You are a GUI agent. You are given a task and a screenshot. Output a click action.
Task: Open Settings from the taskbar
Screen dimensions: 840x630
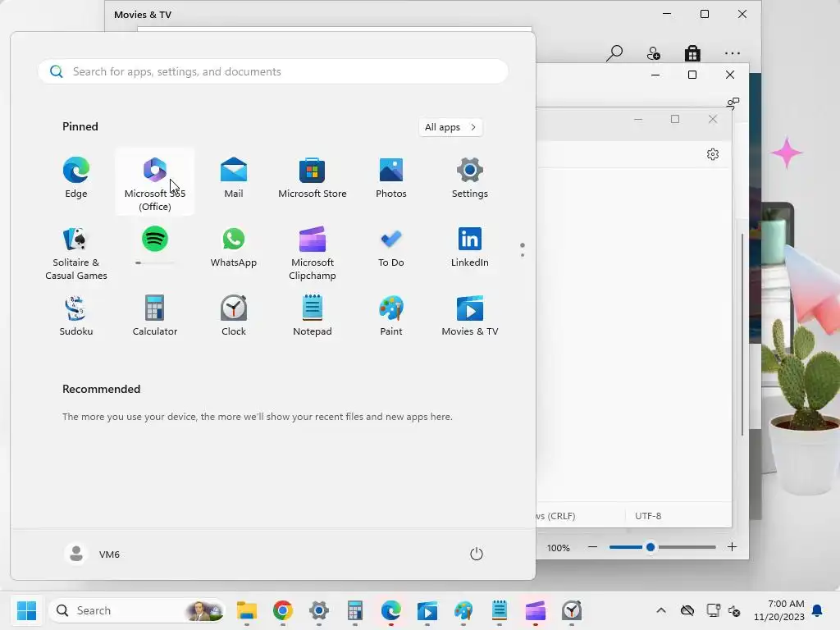click(319, 610)
